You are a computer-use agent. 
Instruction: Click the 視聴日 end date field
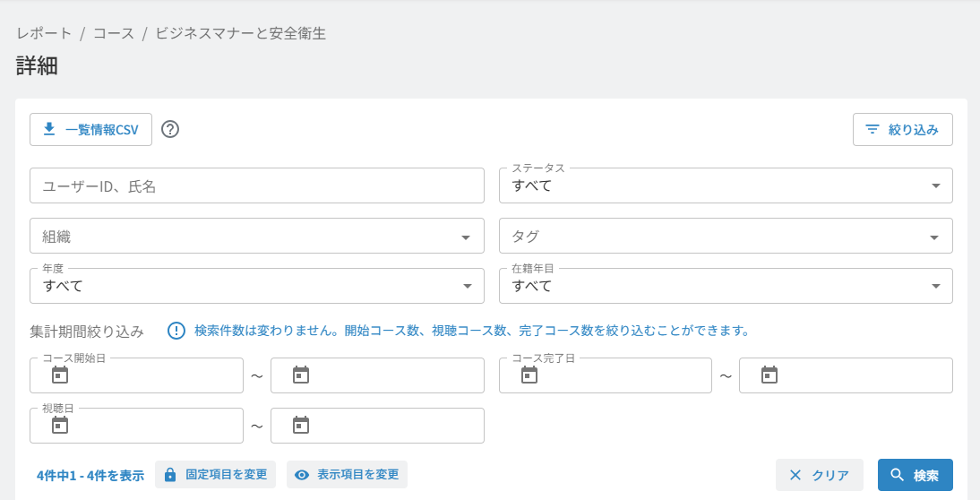377,426
